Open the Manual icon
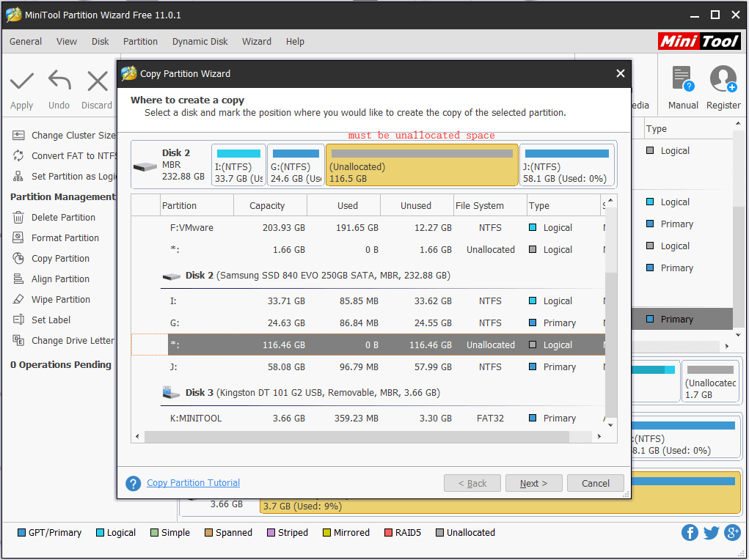This screenshot has height=560, width=749. coord(682,78)
